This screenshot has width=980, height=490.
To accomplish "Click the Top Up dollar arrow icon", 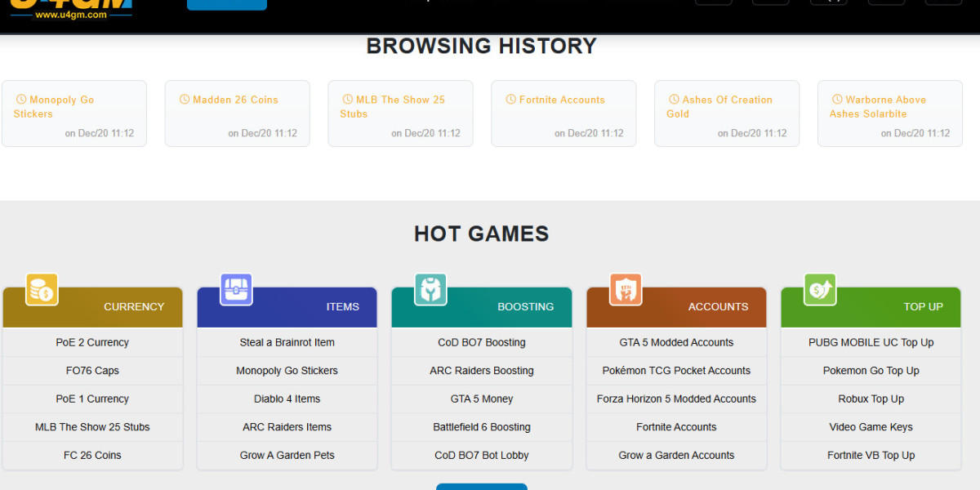I will tap(820, 290).
